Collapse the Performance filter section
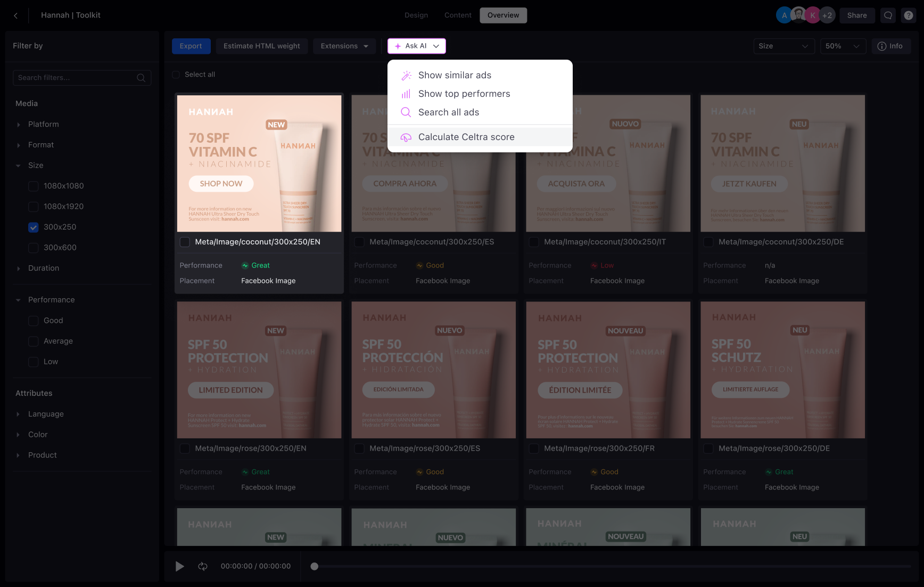Image resolution: width=924 pixels, height=587 pixels. tap(18, 300)
